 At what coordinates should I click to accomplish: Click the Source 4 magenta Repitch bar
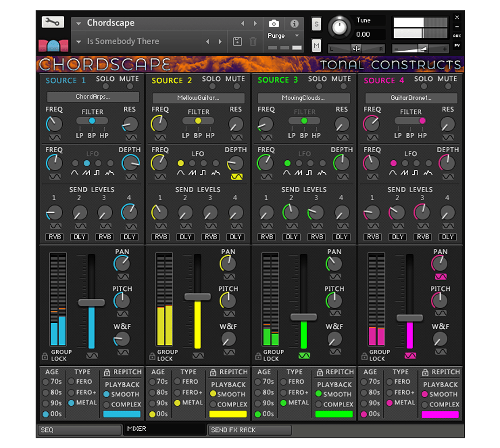[x=440, y=415]
